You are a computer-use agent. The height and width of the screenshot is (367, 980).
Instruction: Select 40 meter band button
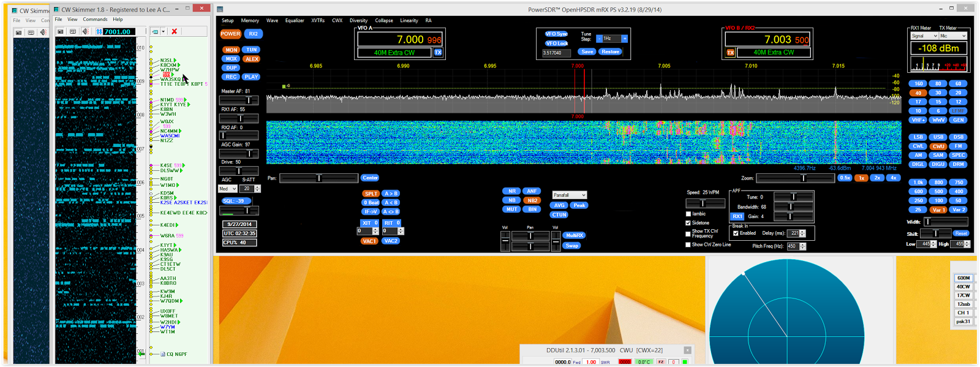(918, 93)
